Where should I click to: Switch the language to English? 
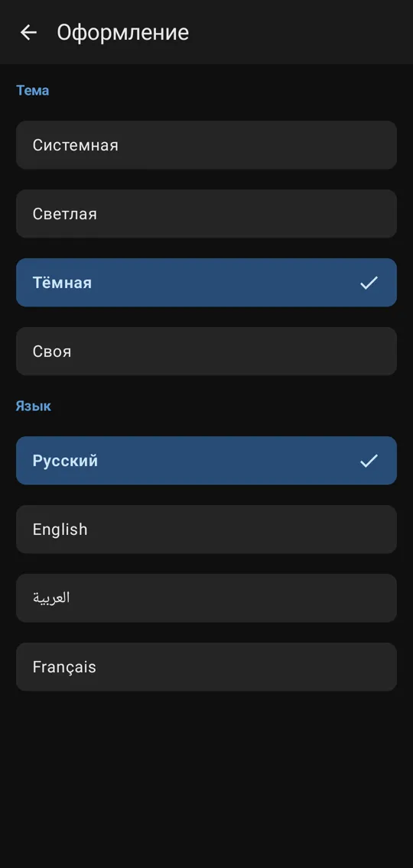pos(206,530)
